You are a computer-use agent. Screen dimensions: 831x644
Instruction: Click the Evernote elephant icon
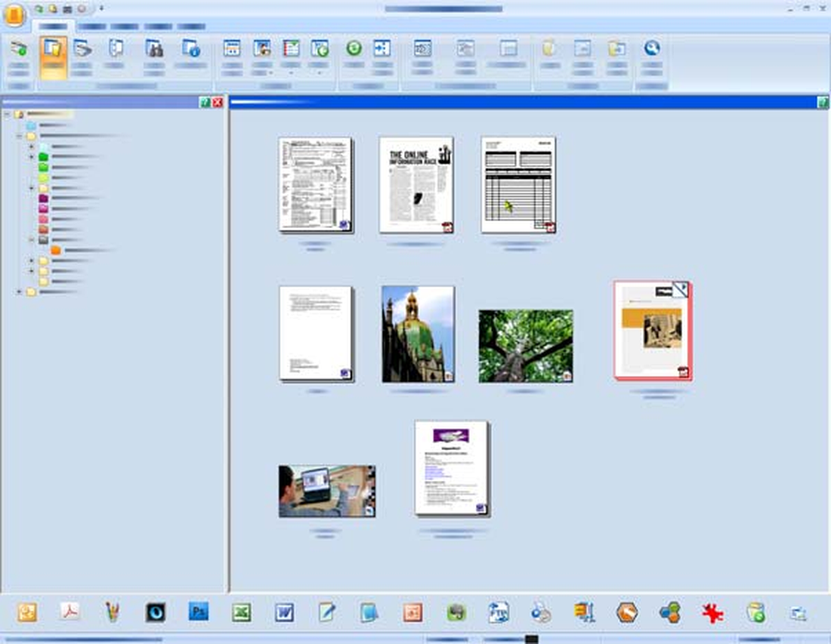456,613
